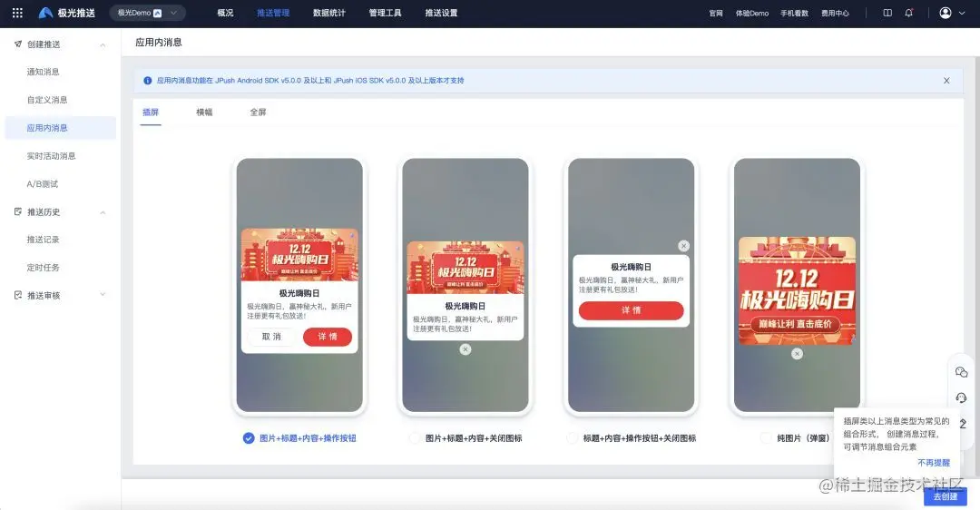Open 推送管理 menu
This screenshot has width=980, height=510.
click(x=273, y=13)
